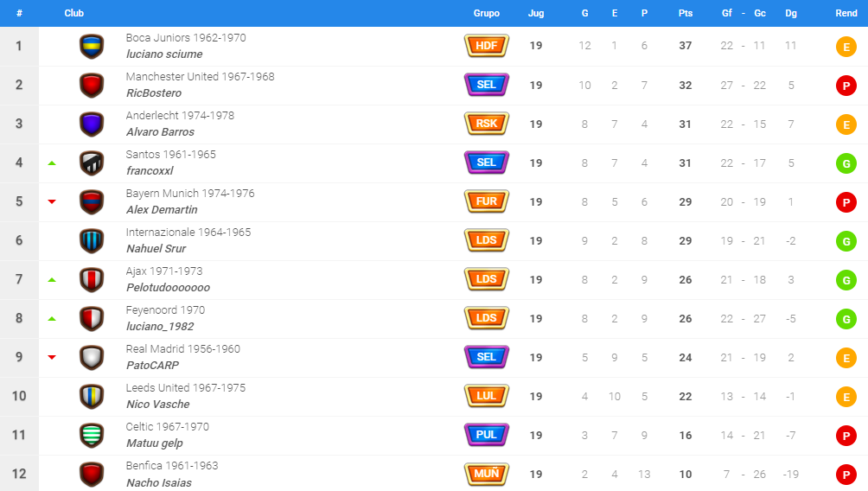
Task: Click the PUL group badge for Celtic
Action: pos(487,435)
